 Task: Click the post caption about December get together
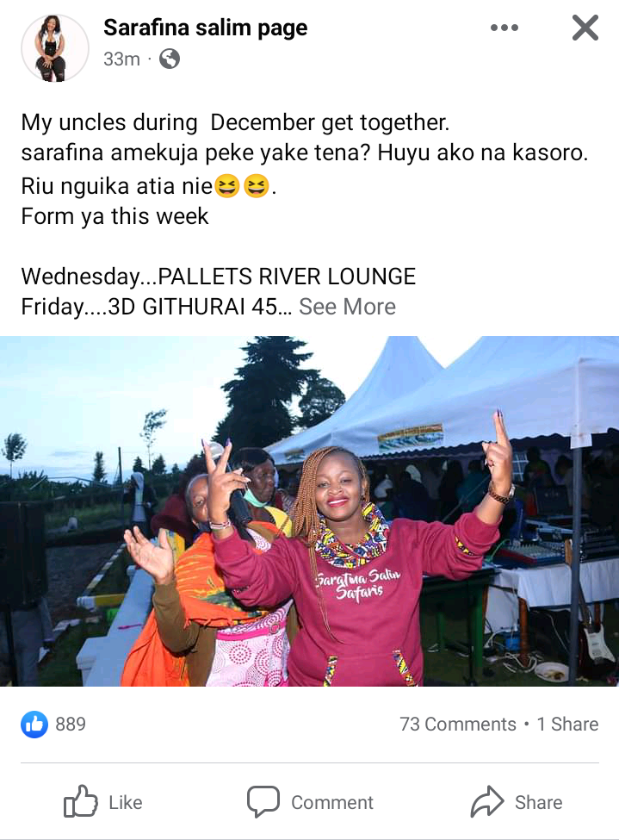point(305,215)
